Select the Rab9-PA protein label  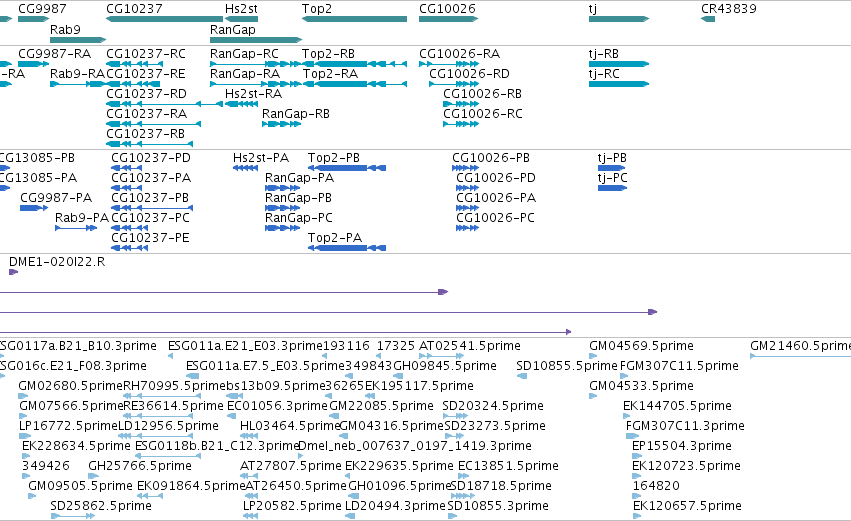tap(82, 218)
